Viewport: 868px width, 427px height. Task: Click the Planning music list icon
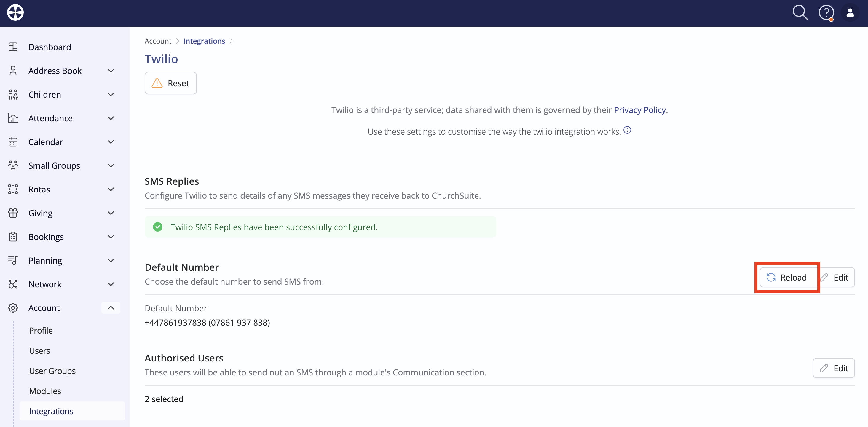click(x=13, y=261)
